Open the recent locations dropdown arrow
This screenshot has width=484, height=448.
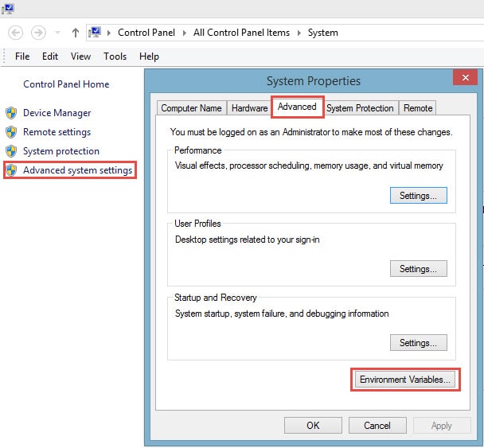(x=57, y=33)
